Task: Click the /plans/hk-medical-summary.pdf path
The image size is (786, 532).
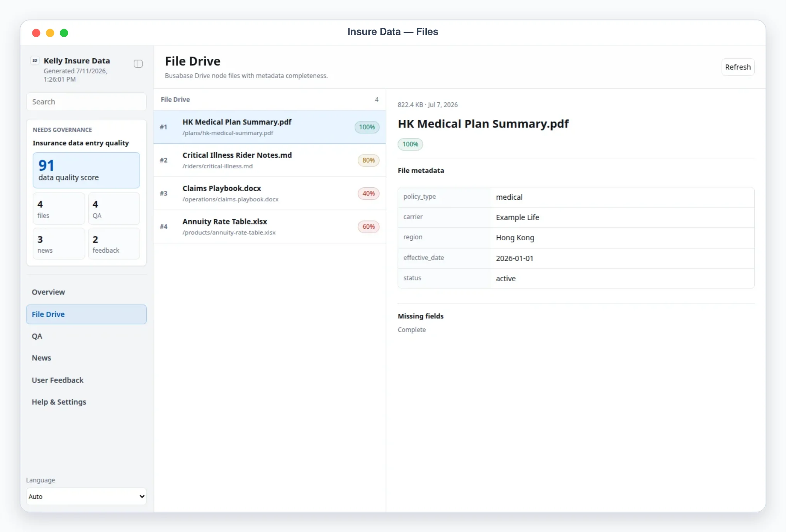Action: coord(228,133)
